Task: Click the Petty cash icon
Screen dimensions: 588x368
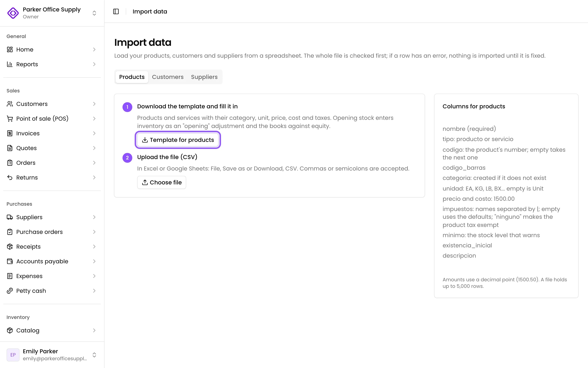Action: pos(10,291)
